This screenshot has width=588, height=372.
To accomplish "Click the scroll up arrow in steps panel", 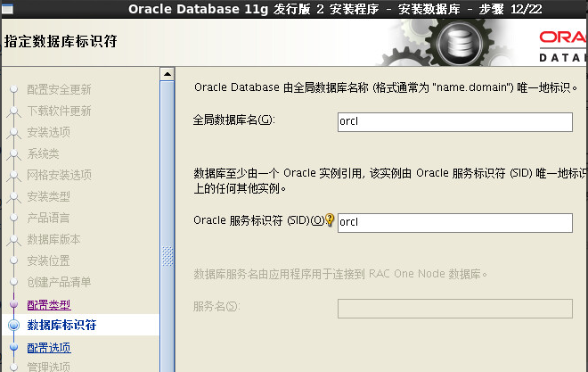I will click(167, 74).
